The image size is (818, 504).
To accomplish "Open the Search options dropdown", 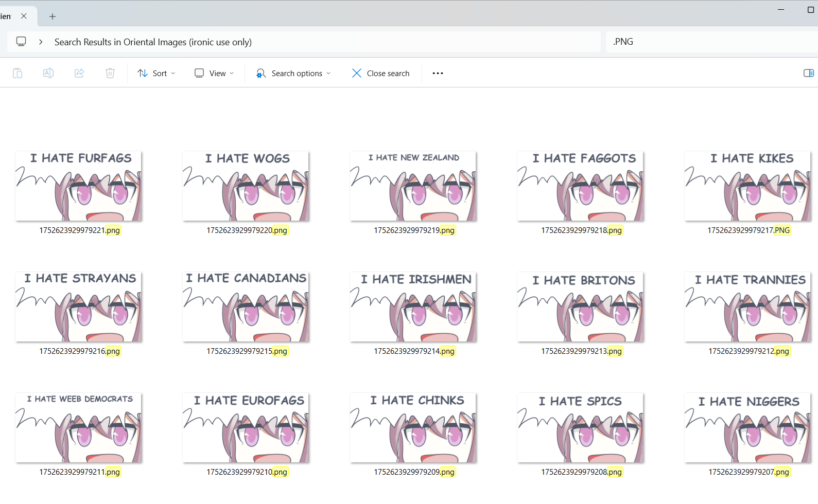I will click(x=293, y=73).
